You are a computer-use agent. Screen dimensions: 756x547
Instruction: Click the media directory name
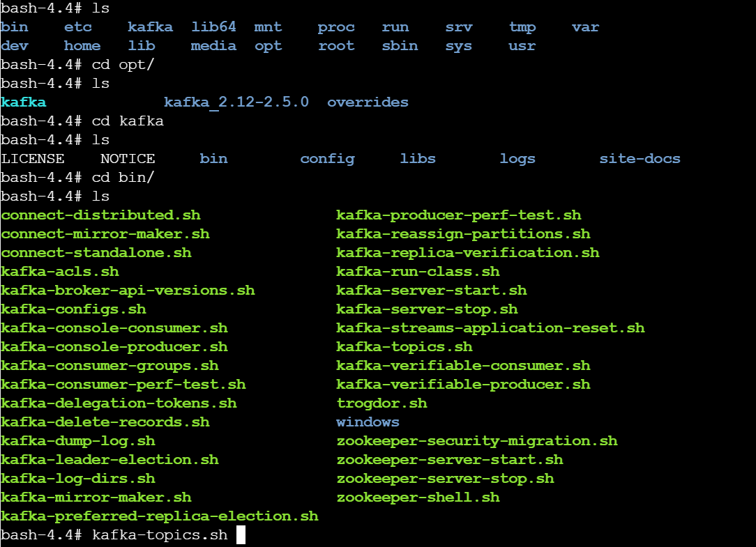(x=213, y=45)
